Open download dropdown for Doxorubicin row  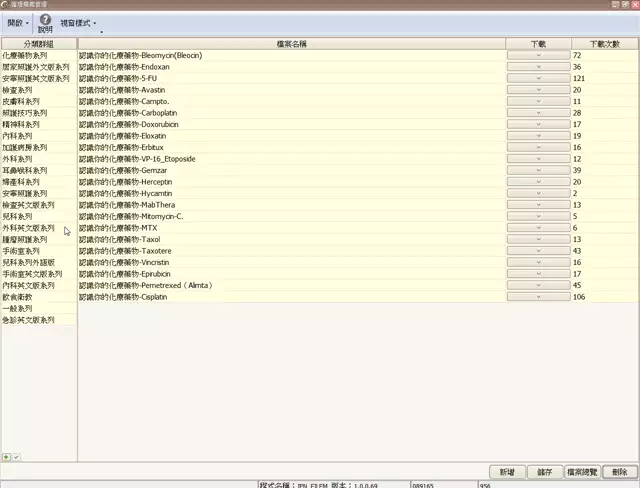[538, 124]
